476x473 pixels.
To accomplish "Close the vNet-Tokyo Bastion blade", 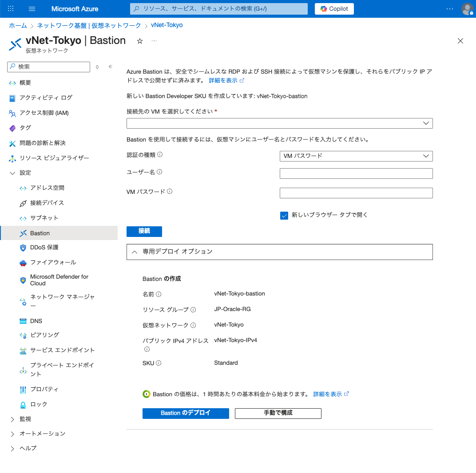I will pos(460,41).
